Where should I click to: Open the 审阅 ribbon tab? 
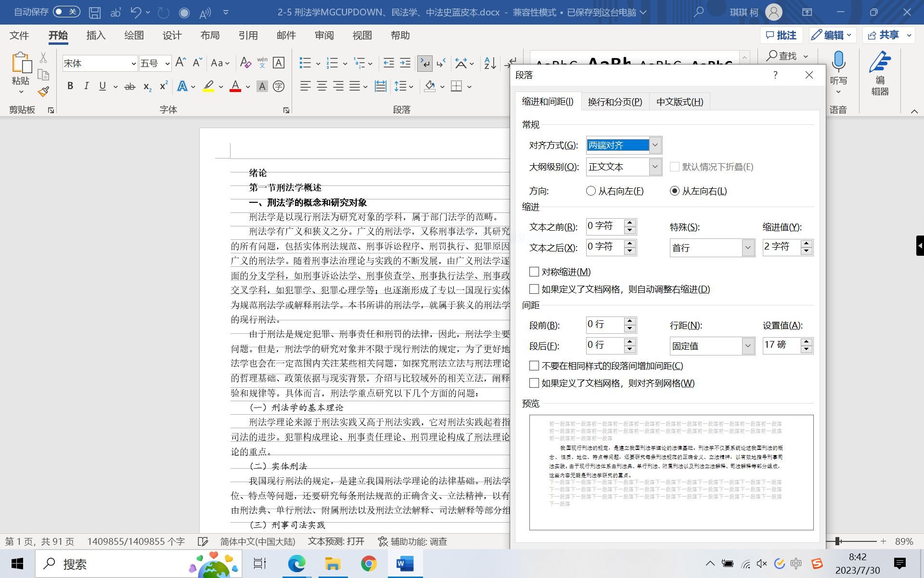324,36
